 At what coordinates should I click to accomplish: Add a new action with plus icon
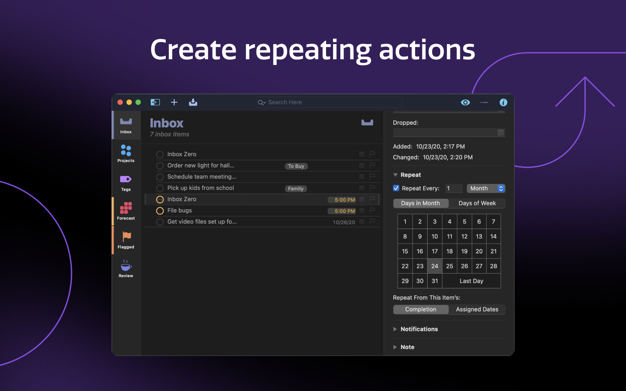point(174,102)
